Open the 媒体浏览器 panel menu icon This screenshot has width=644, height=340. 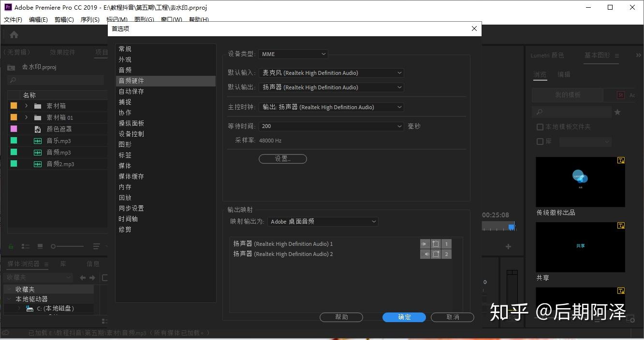(x=46, y=264)
